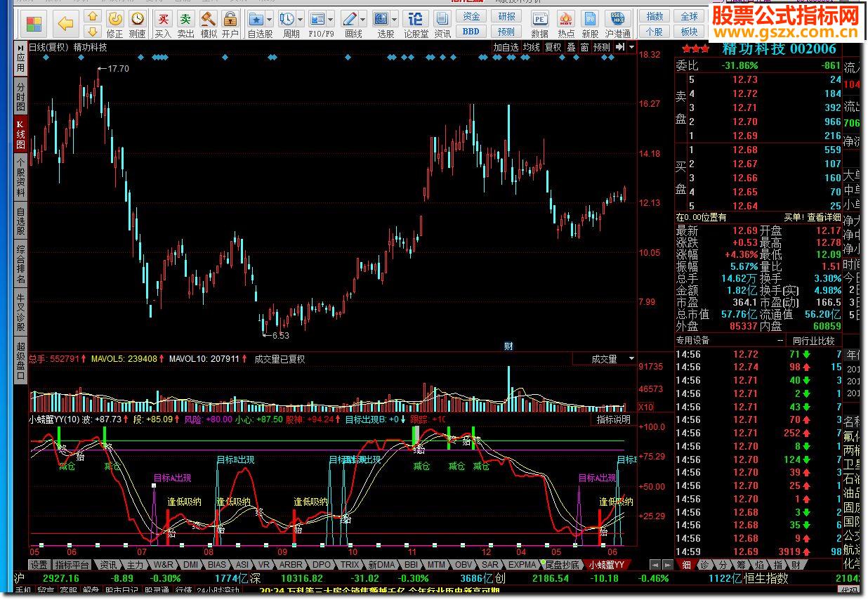This screenshot has height=600, width=868.
Task: Open chart toolbar dropdown arrow after 预测
Action: point(631,47)
